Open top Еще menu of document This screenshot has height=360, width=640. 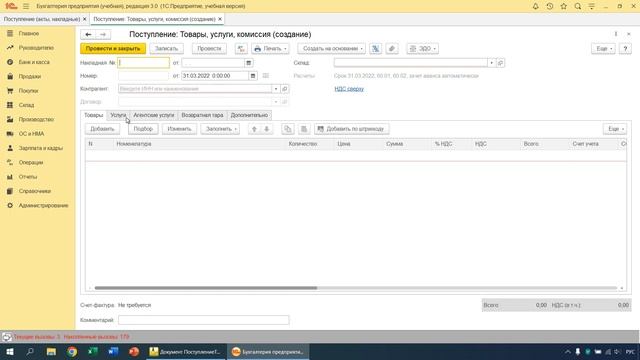coord(603,49)
